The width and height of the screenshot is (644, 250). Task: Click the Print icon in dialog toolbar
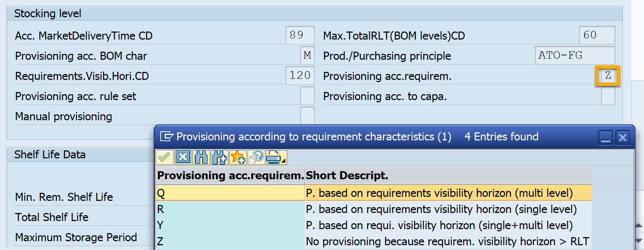tap(275, 158)
